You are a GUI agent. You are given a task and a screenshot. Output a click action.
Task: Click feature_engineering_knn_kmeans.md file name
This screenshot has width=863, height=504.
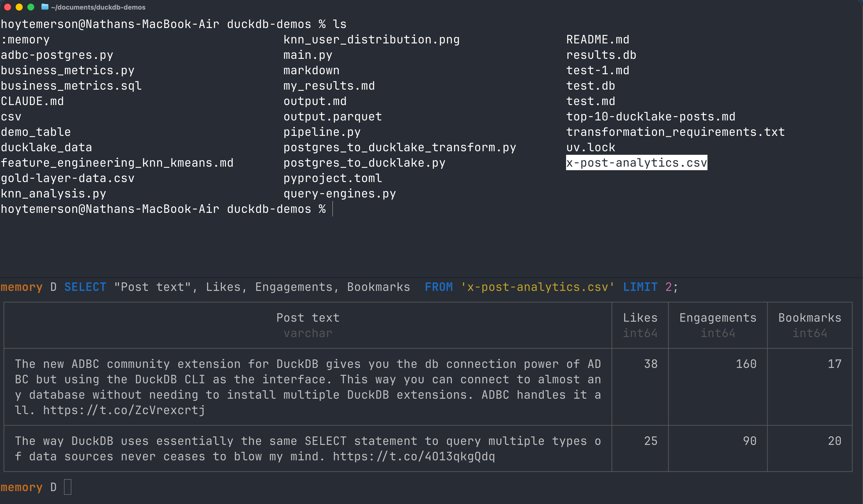point(117,163)
